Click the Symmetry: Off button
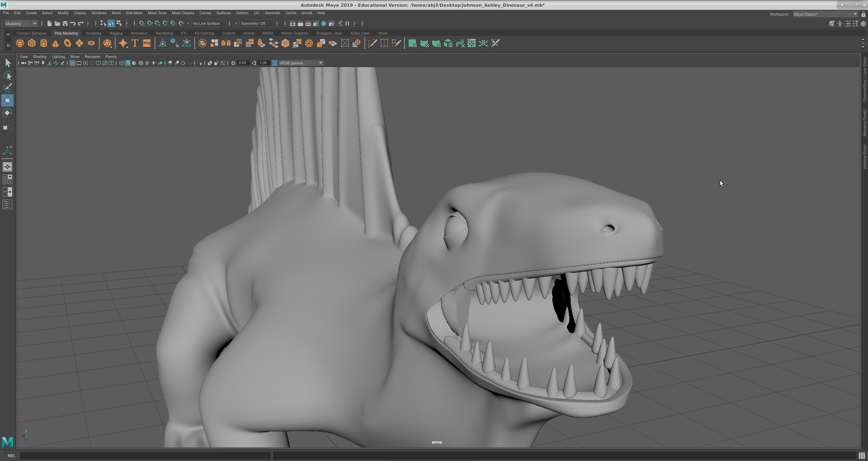Viewport: 868px width, 461px height. pyautogui.click(x=256, y=23)
